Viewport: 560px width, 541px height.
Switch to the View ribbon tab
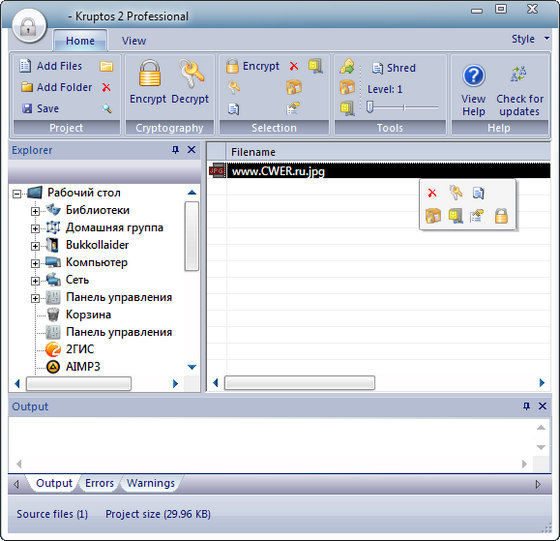(x=134, y=41)
